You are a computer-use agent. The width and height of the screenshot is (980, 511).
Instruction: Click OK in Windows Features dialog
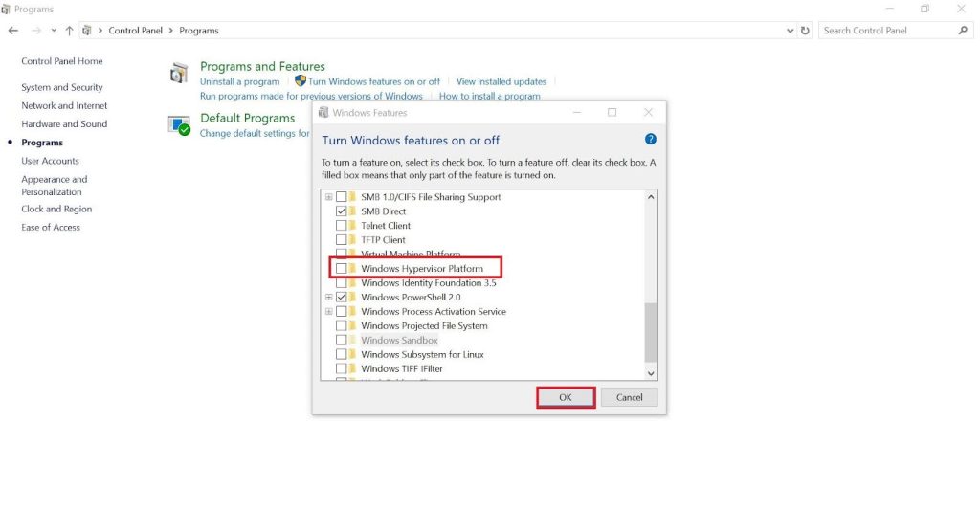(x=566, y=397)
